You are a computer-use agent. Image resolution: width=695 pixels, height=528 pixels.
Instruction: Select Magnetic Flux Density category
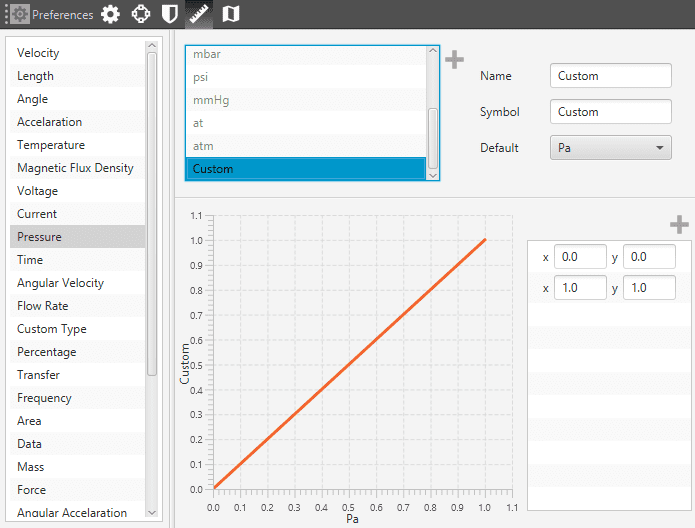click(x=78, y=168)
